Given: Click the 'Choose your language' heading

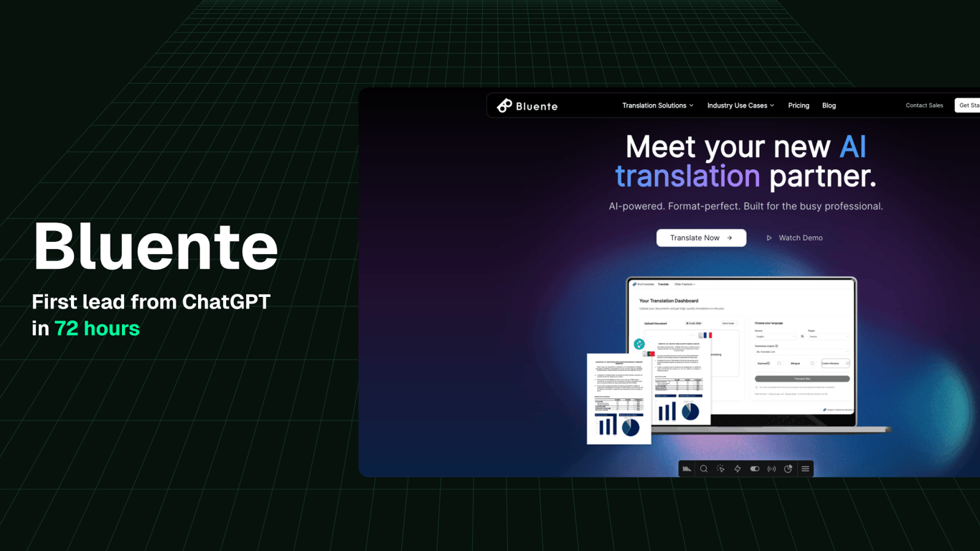Looking at the screenshot, I should point(769,324).
